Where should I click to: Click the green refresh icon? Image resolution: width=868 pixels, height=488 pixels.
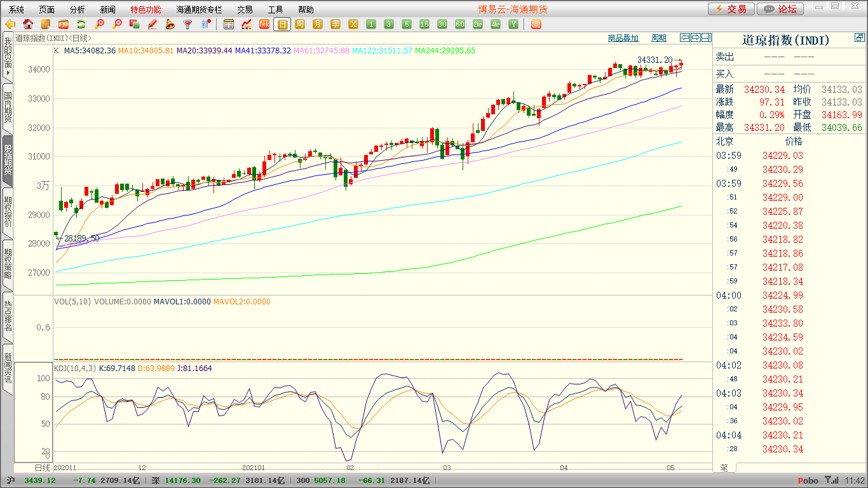(81, 24)
